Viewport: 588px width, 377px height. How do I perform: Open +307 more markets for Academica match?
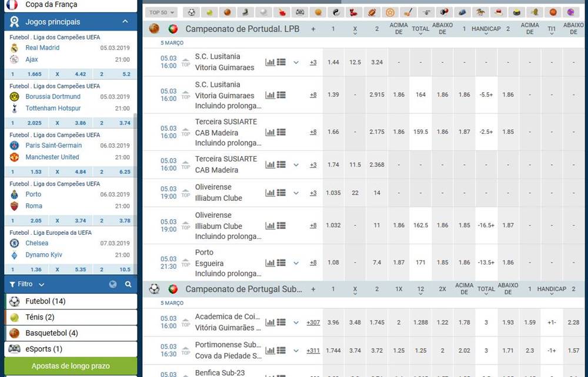[313, 322]
